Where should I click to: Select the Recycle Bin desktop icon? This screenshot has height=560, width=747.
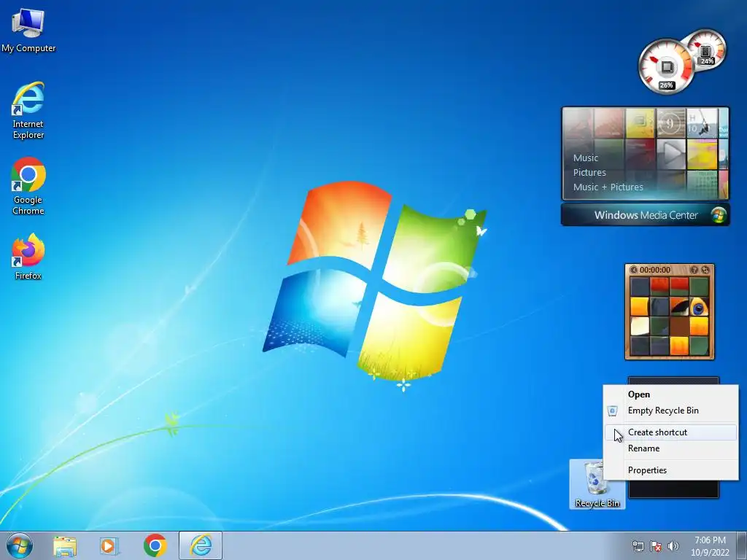tap(597, 484)
